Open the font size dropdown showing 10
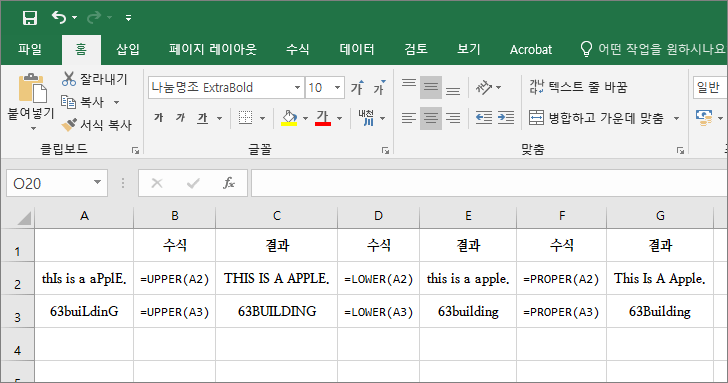The height and width of the screenshot is (383, 728). pyautogui.click(x=338, y=88)
